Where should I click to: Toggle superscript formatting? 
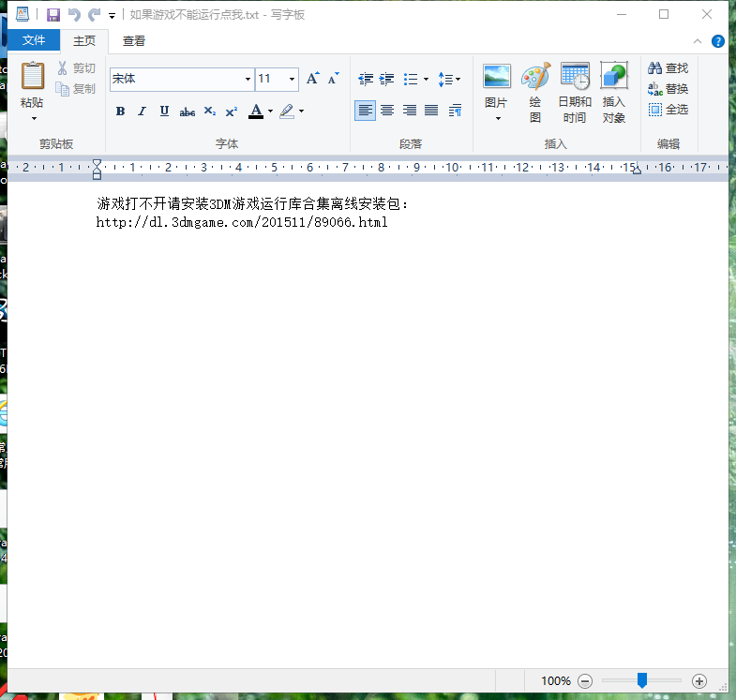tap(232, 112)
